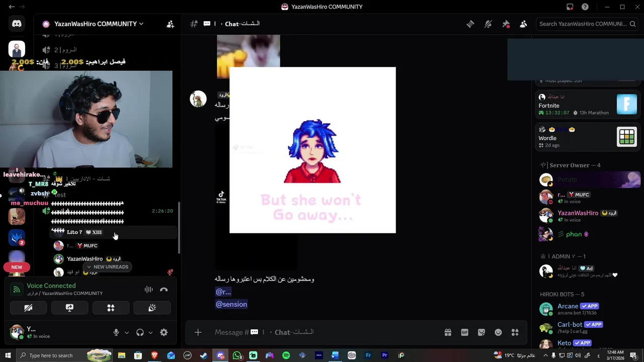Open User Settings gear

coord(164,332)
